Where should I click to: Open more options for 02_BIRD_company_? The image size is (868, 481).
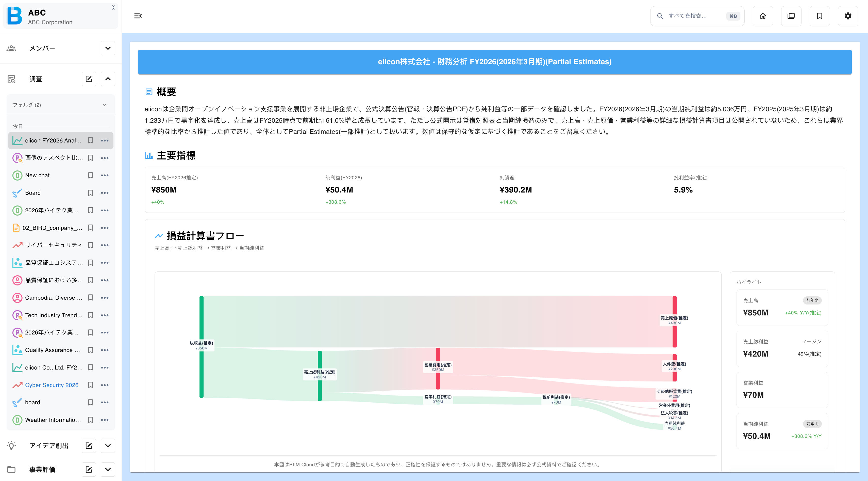[x=105, y=228]
